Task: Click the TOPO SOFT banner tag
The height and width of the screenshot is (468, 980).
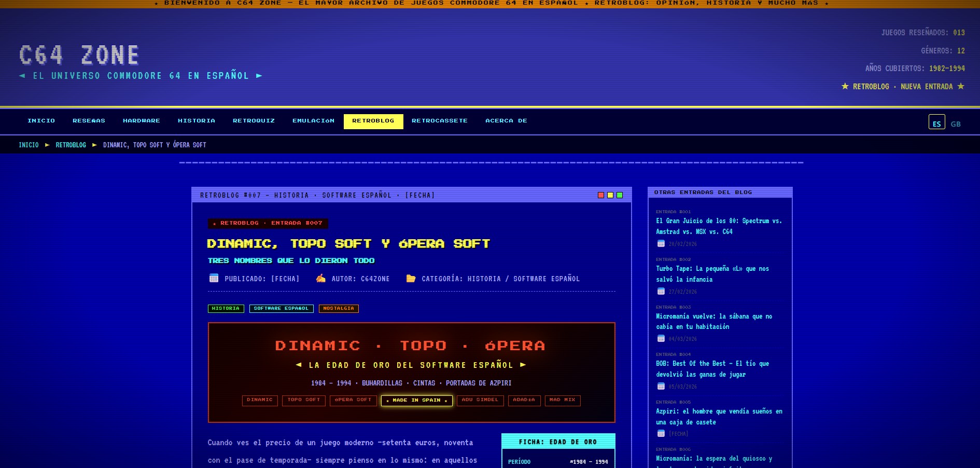Action: 303,400
